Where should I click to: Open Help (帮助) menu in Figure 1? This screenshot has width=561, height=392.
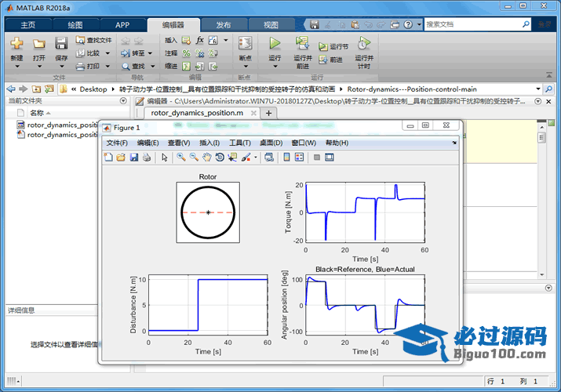point(337,143)
